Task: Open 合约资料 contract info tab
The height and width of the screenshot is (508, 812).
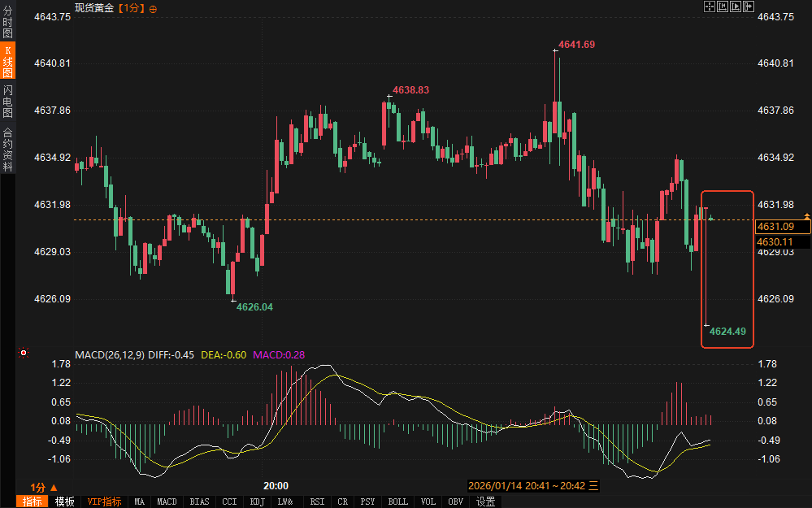Action: pyautogui.click(x=7, y=150)
